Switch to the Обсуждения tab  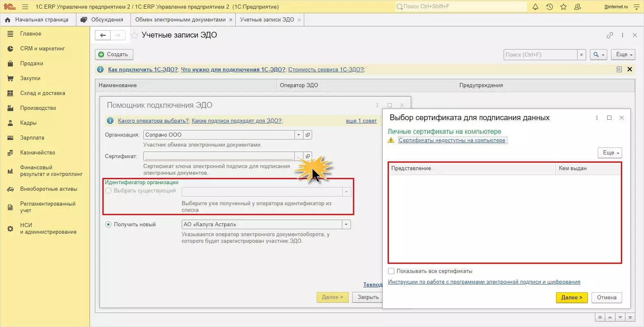point(103,20)
